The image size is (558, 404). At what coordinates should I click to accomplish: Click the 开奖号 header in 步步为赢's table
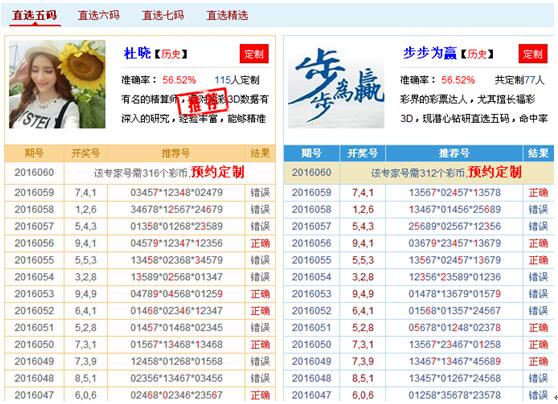click(363, 153)
